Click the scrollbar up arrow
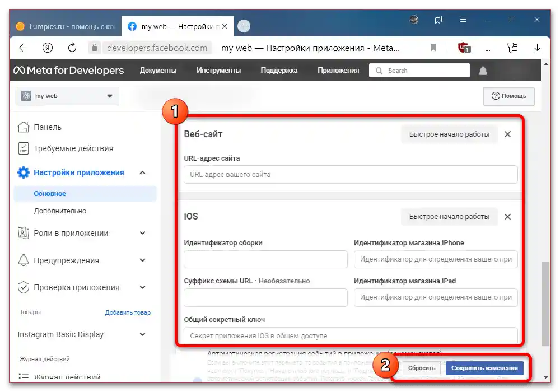 [x=545, y=64]
